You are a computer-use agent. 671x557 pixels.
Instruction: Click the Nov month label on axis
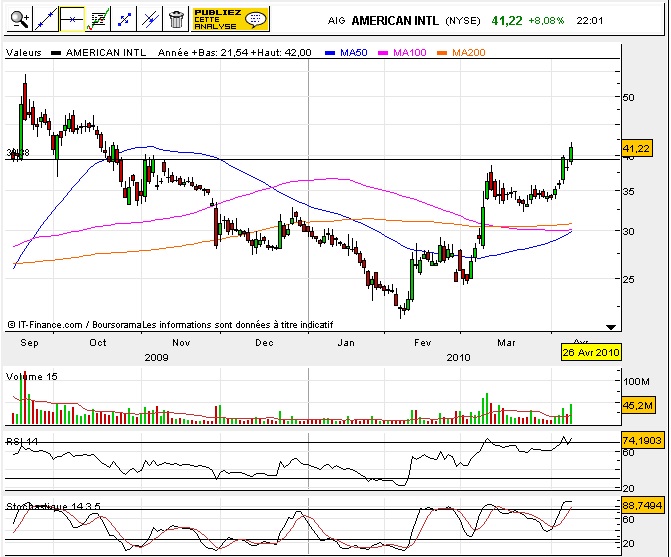[x=181, y=343]
